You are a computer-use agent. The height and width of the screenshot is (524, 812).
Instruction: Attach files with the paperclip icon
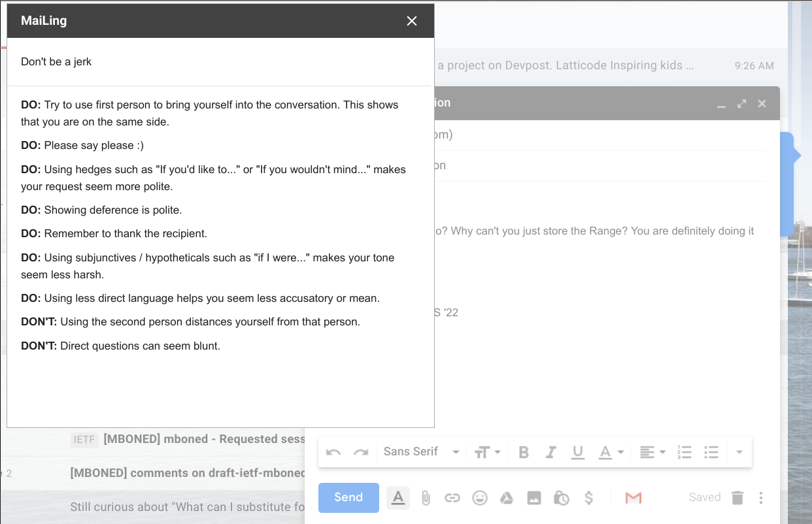(426, 498)
